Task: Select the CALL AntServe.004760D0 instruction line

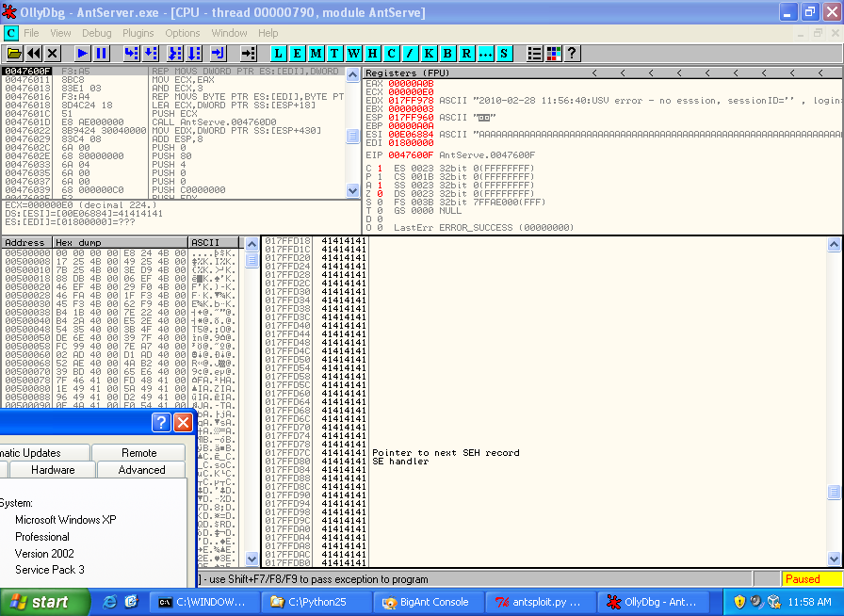Action: click(173, 122)
